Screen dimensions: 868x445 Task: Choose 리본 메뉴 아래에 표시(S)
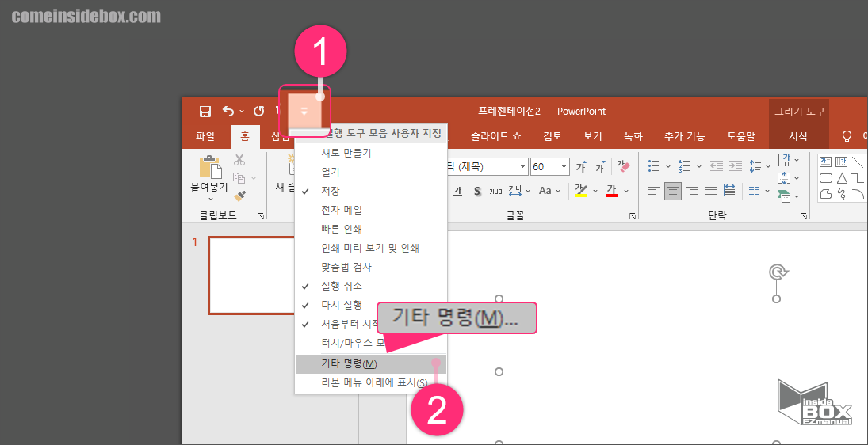370,382
